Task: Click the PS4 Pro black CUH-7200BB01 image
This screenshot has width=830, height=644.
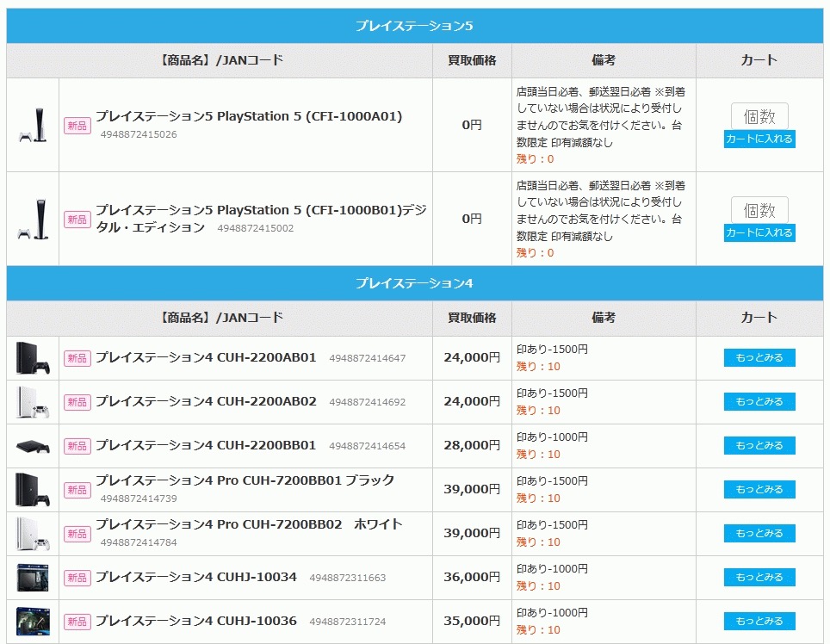Action: pos(33,490)
